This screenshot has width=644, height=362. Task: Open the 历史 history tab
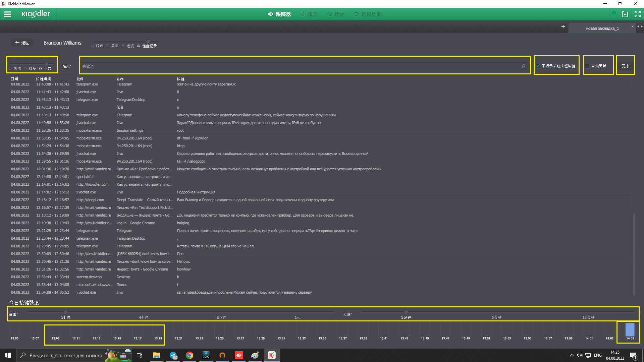tap(336, 14)
